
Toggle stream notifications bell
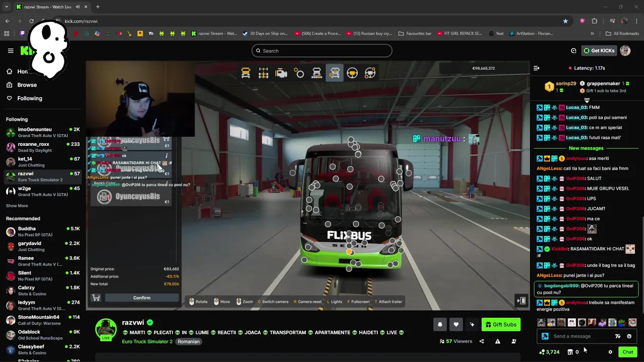click(440, 325)
